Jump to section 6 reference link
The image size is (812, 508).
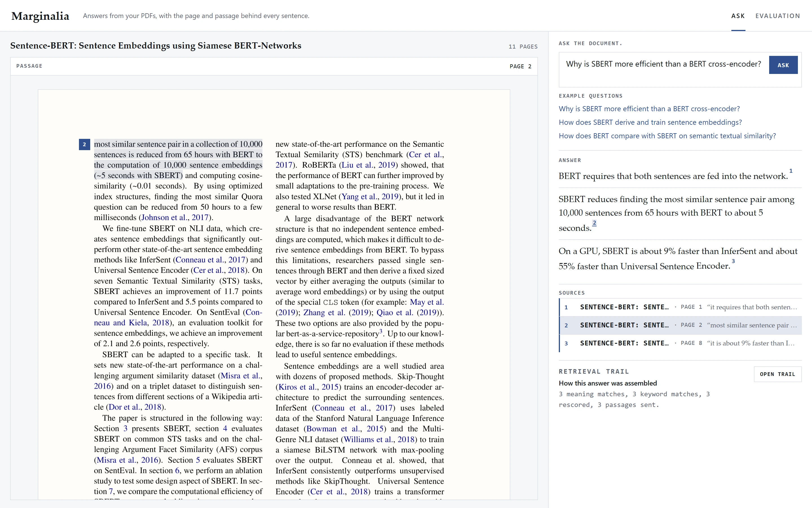point(177,470)
